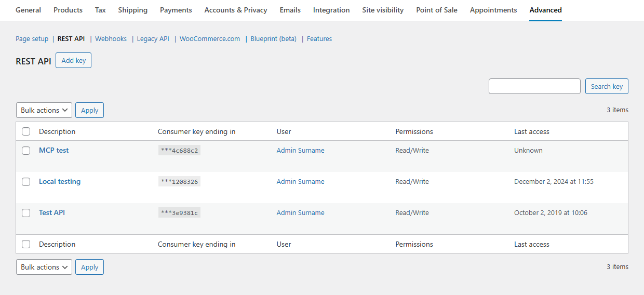Go to Point of Sale tab
The image size is (644, 295).
437,10
